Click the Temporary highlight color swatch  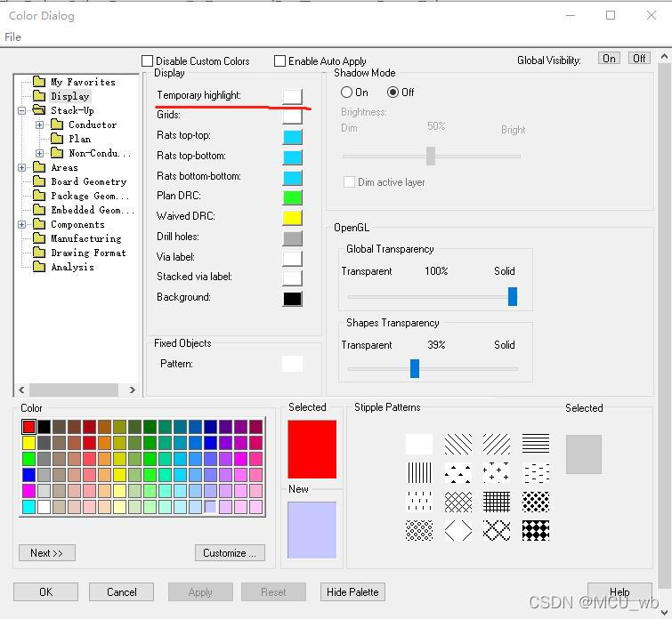292,96
